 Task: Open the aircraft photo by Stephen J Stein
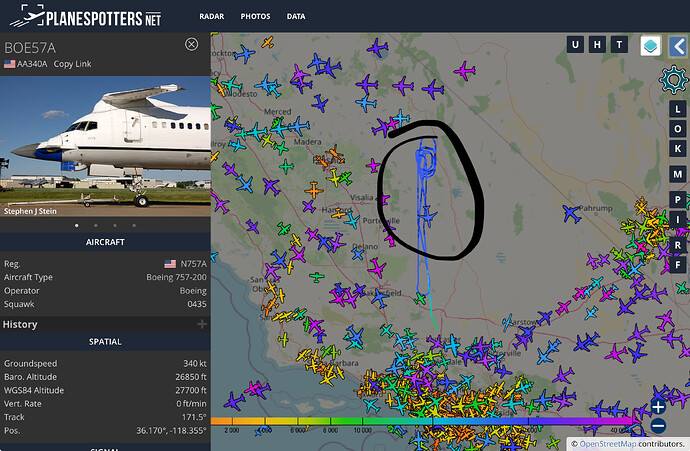pyautogui.click(x=105, y=146)
